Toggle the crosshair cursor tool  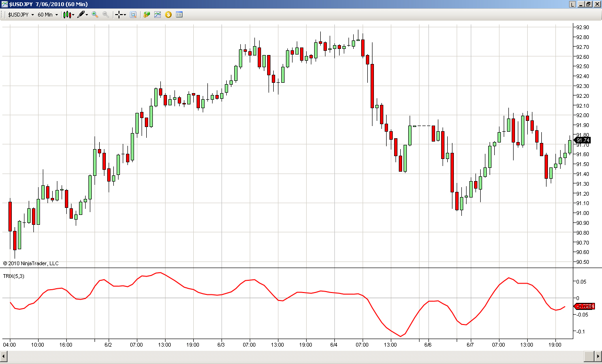(x=119, y=15)
